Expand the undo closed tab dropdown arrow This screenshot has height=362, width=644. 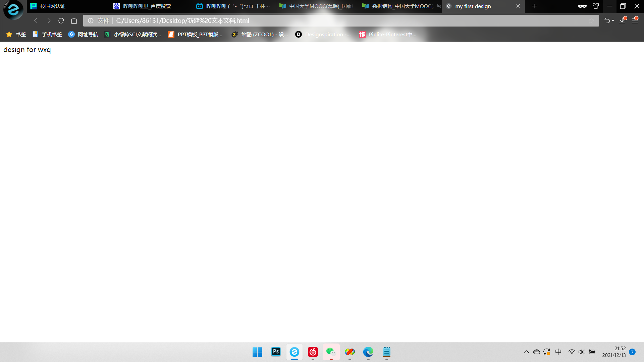613,21
